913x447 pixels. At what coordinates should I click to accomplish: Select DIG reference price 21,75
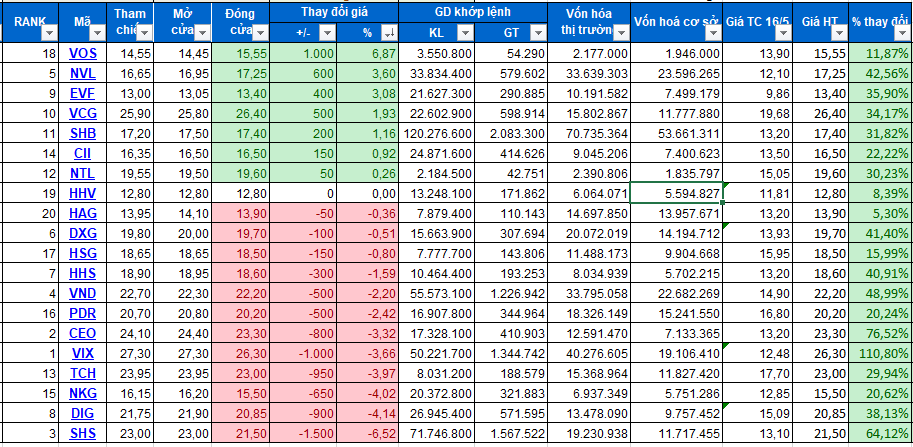pyautogui.click(x=130, y=413)
